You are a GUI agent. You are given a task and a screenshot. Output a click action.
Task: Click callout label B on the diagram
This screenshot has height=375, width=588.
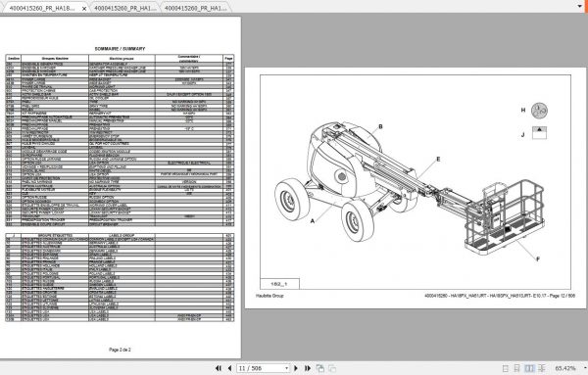pos(380,126)
